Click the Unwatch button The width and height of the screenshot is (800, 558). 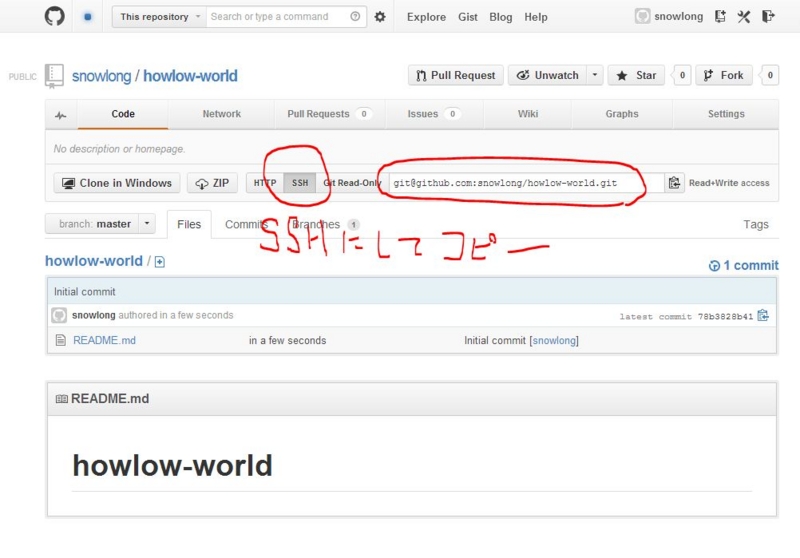[x=547, y=75]
